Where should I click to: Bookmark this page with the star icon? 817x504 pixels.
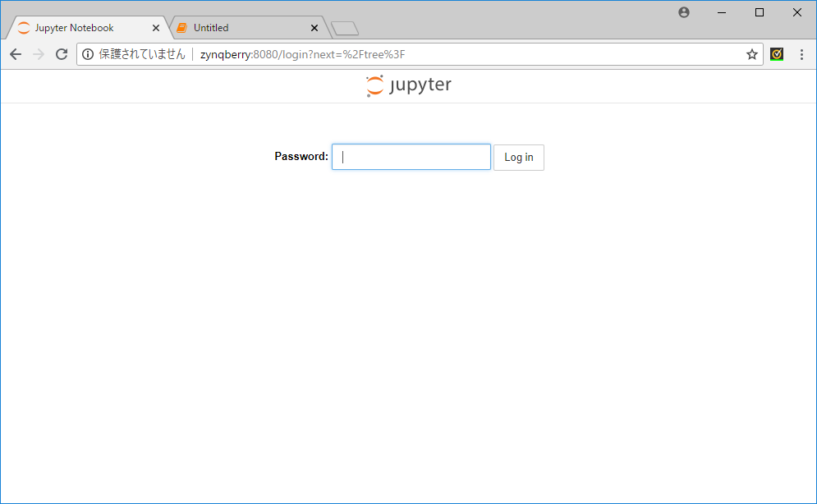click(x=751, y=54)
